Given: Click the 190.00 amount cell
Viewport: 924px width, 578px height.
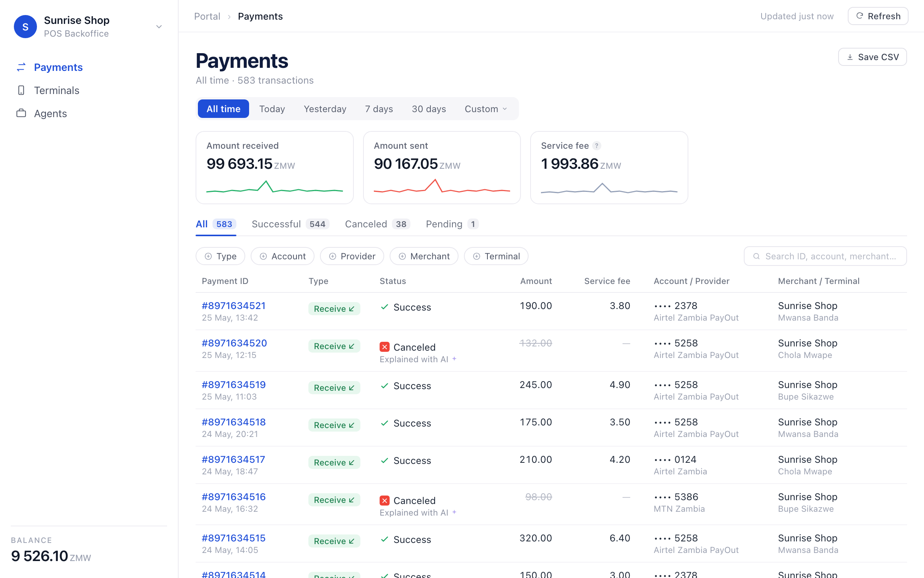Looking at the screenshot, I should (x=536, y=306).
